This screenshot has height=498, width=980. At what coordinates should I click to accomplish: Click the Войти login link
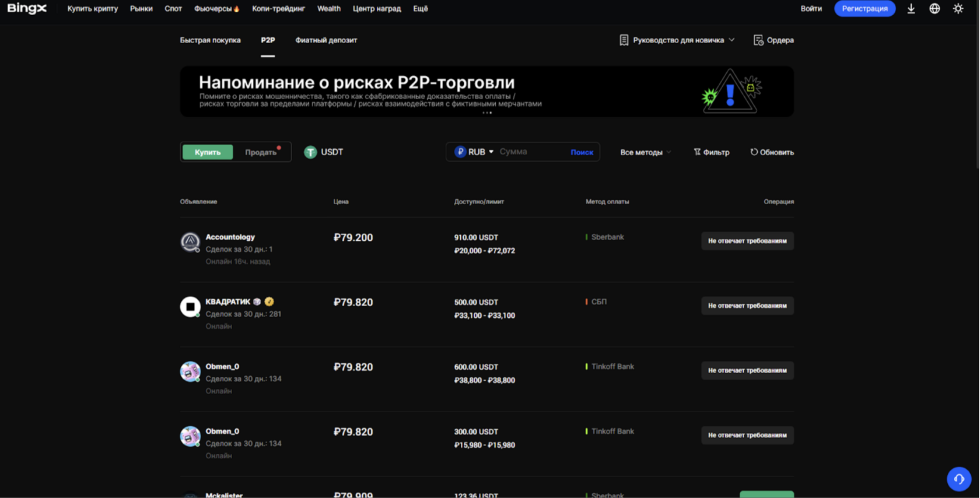click(811, 9)
